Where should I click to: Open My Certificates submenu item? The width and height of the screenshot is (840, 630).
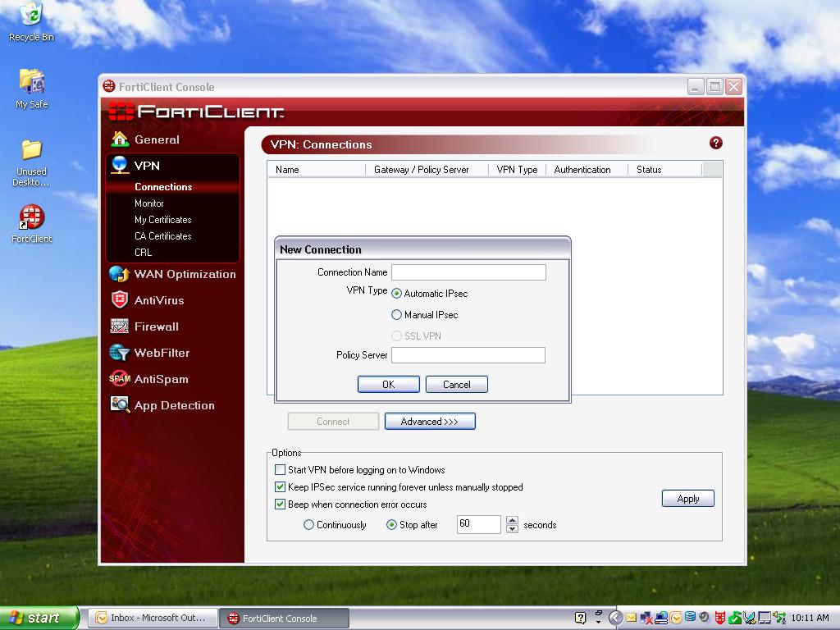pyautogui.click(x=163, y=220)
